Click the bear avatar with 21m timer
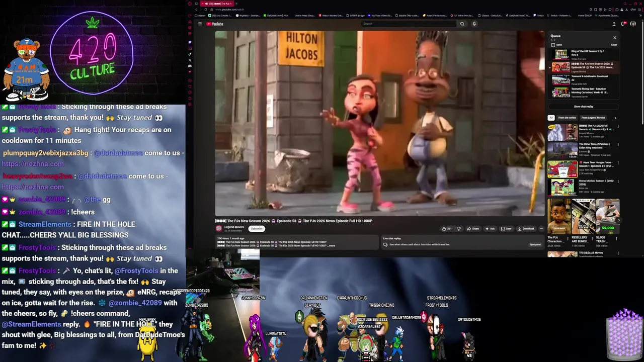The height and width of the screenshot is (362, 644). (x=25, y=69)
